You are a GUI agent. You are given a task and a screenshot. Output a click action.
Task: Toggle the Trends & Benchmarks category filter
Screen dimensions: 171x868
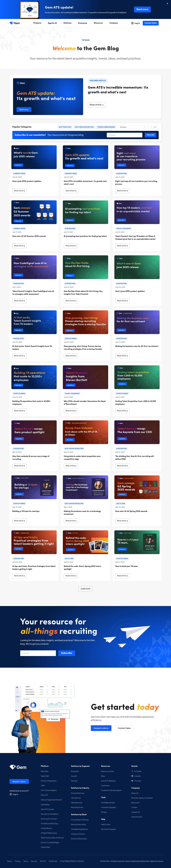coord(106,127)
